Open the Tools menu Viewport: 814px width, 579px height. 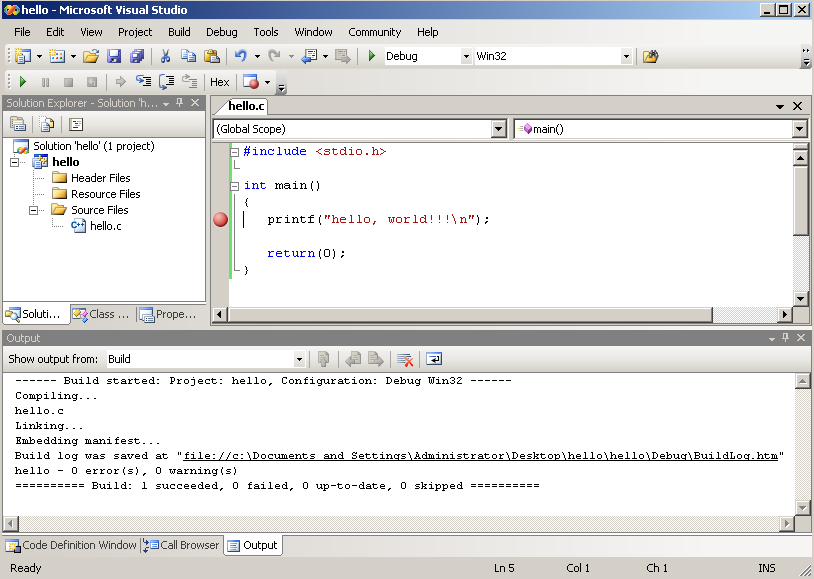[266, 32]
